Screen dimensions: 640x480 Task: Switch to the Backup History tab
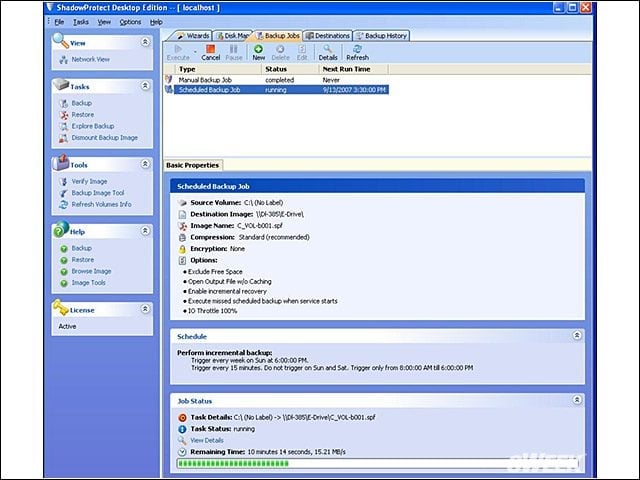click(381, 36)
